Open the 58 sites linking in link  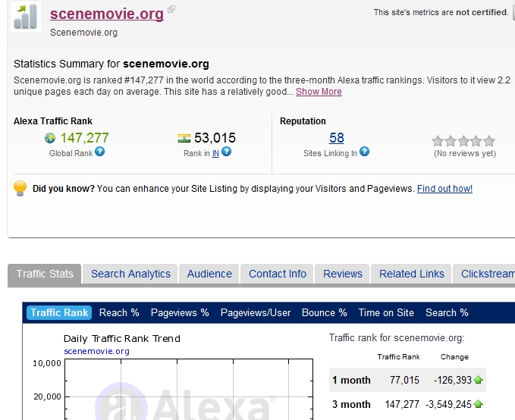(337, 138)
